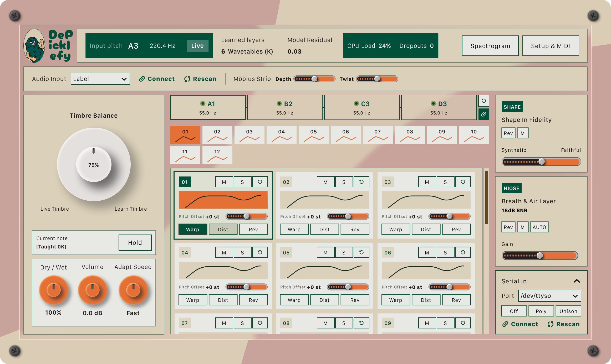Viewport: 611px width, 364px height.
Task: Switch to the C3 tab
Action: click(x=362, y=108)
